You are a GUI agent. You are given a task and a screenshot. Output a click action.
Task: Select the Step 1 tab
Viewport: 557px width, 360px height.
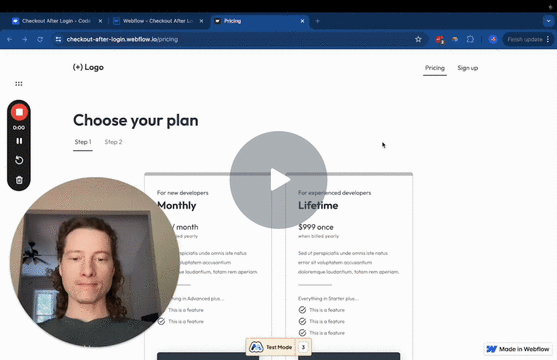(83, 142)
